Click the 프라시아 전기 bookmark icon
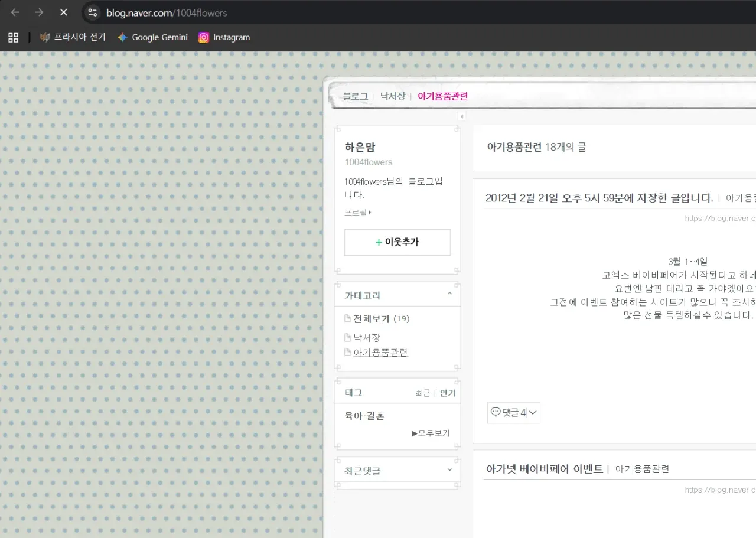This screenshot has height=538, width=756. pos(45,37)
